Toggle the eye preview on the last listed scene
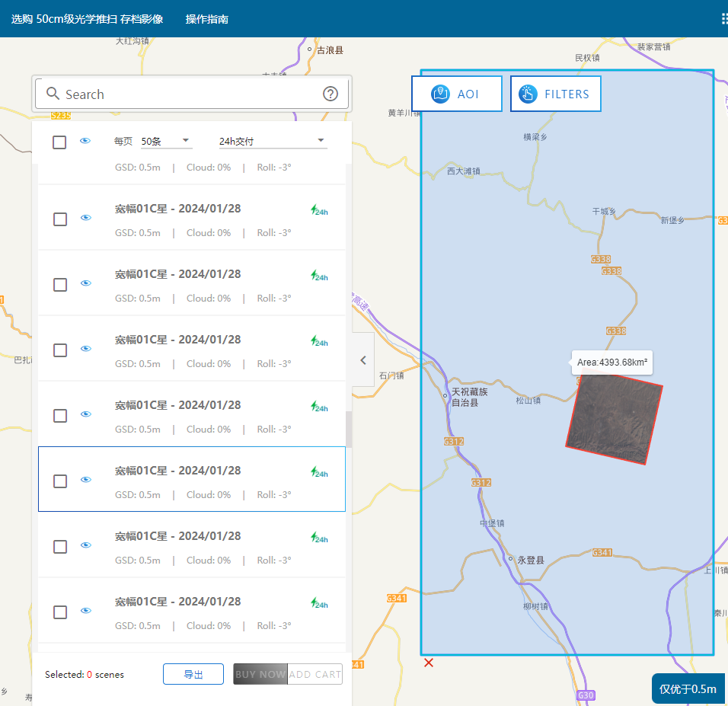728x706 pixels. 86,610
